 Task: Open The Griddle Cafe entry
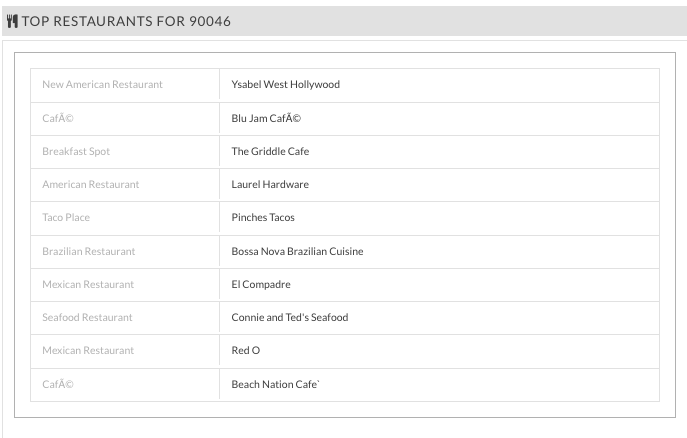tap(270, 152)
